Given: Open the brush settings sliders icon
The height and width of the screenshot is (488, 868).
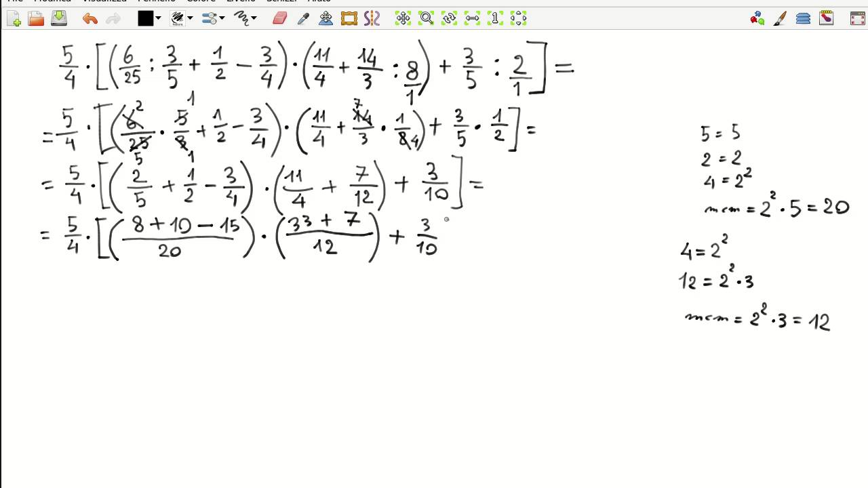Looking at the screenshot, I should pos(210,18).
